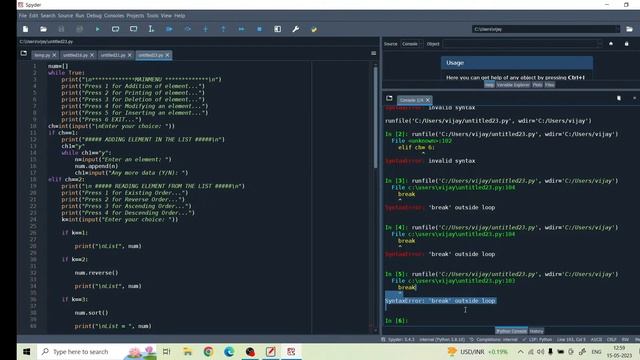Open the File menu
Image resolution: width=640 pixels, height=360 pixels.
click(x=23, y=16)
